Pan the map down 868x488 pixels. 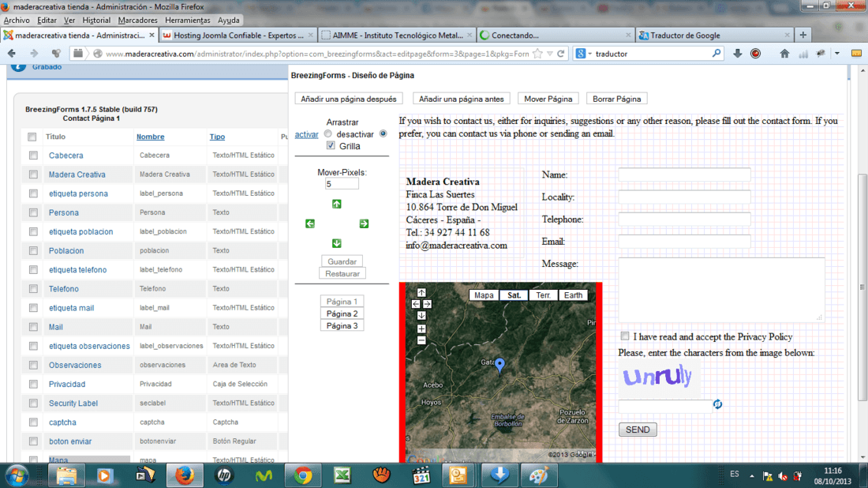coord(421,316)
